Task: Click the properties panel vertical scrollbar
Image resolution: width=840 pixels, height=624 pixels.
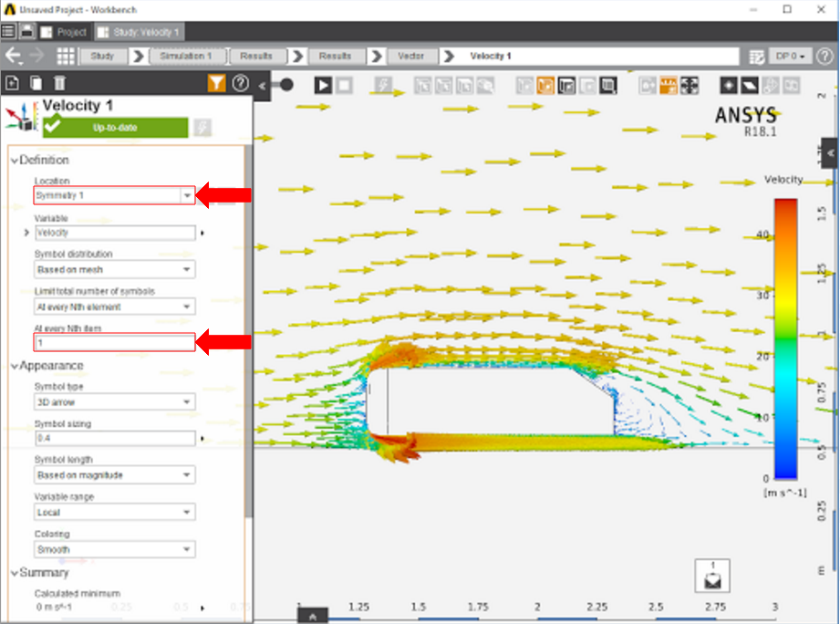Action: (x=248, y=331)
